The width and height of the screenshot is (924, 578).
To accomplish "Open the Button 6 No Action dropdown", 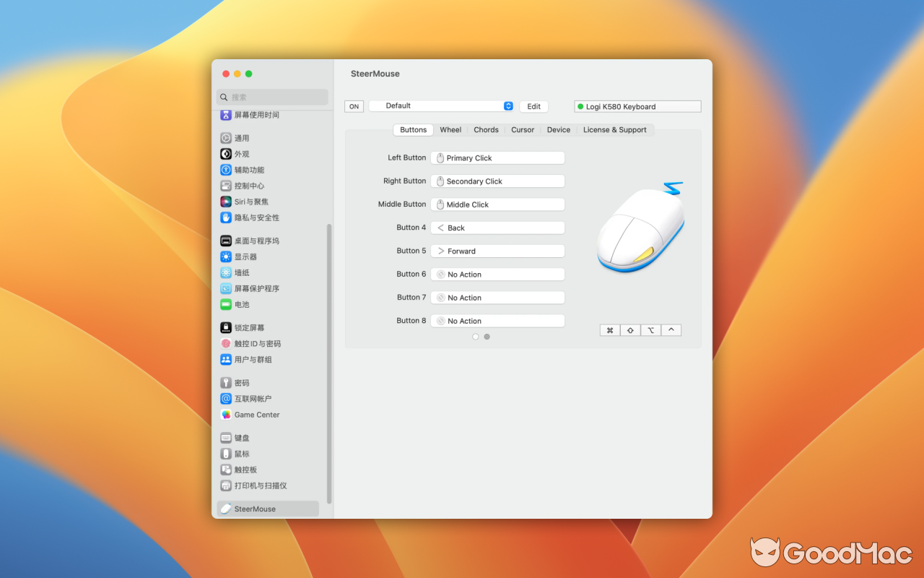I will pyautogui.click(x=497, y=274).
